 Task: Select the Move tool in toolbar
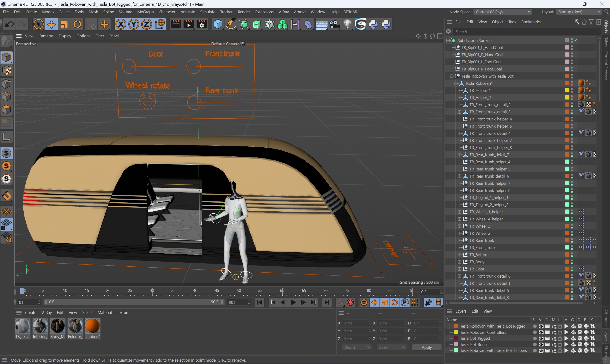[51, 24]
